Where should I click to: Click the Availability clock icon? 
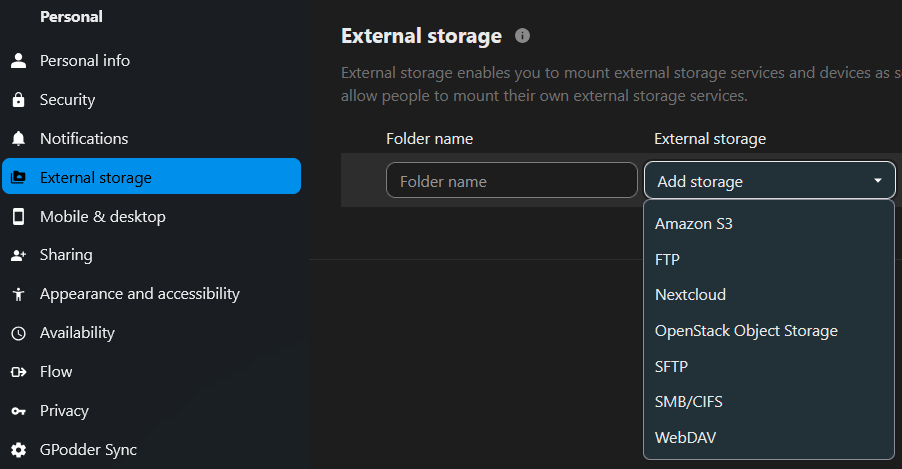point(18,333)
